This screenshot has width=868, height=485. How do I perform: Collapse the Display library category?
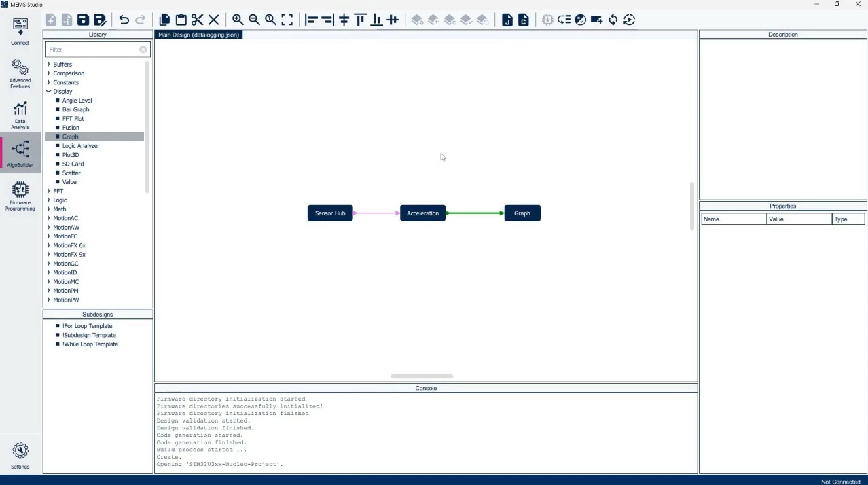coord(48,91)
